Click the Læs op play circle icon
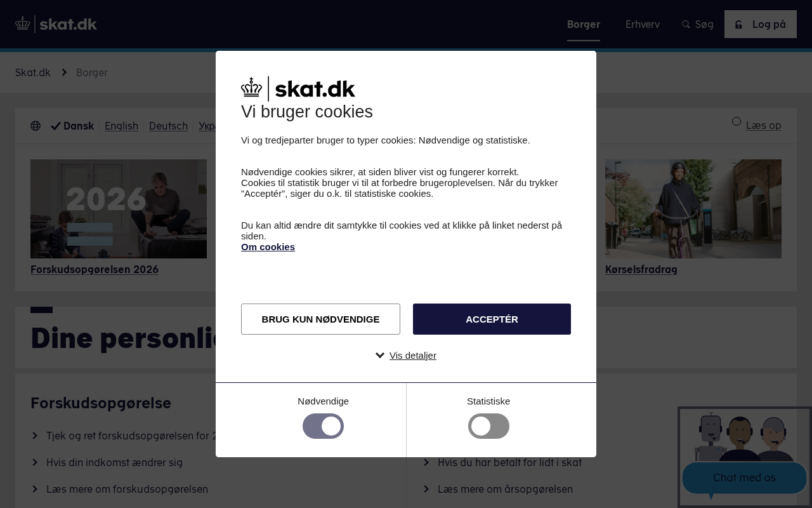The image size is (812, 508). [737, 121]
